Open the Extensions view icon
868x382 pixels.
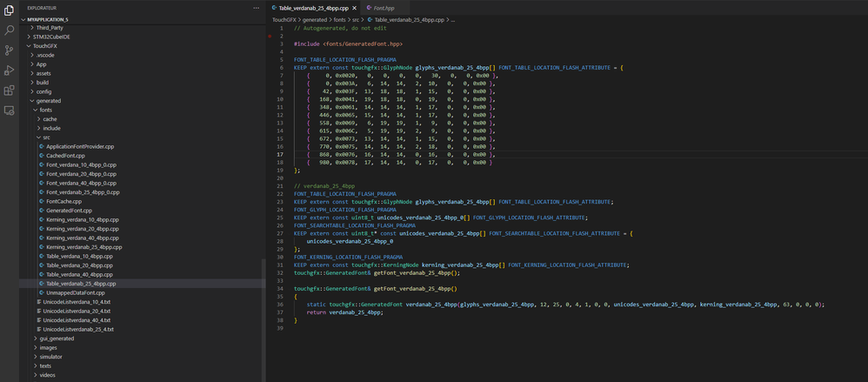(x=9, y=90)
